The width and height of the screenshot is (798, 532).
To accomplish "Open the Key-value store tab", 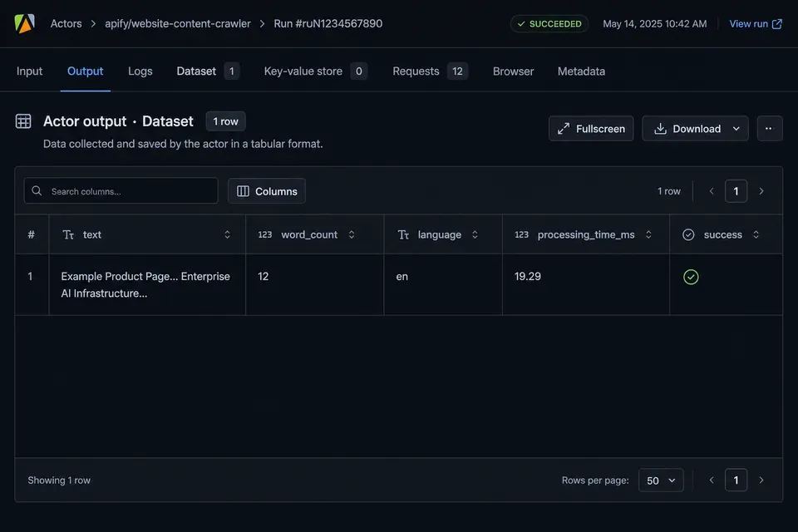I will pos(316,71).
